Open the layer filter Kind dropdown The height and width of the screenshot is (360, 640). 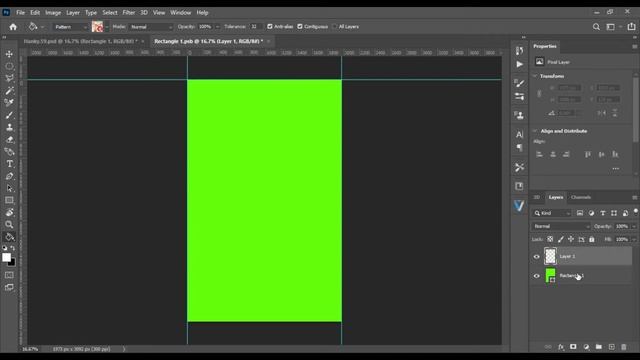552,213
